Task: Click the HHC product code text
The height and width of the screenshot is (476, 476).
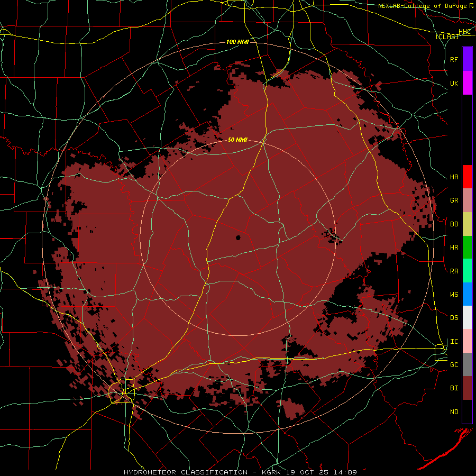Action: 464,32
